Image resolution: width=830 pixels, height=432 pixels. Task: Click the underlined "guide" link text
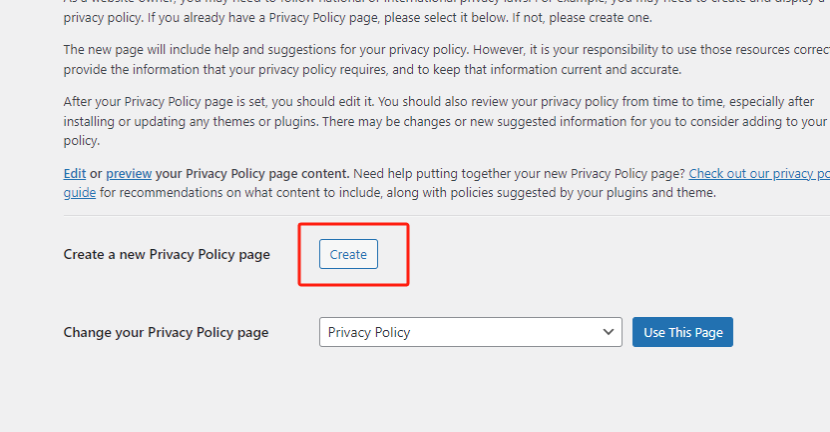click(79, 192)
